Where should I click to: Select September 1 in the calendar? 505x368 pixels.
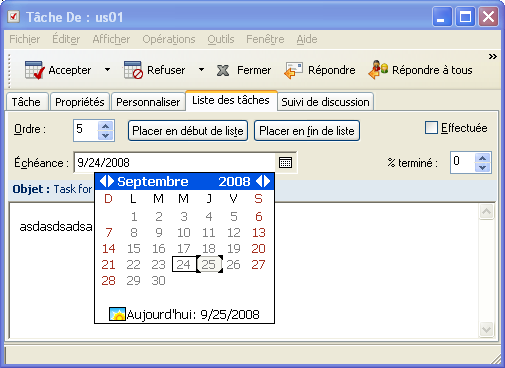pos(134,217)
